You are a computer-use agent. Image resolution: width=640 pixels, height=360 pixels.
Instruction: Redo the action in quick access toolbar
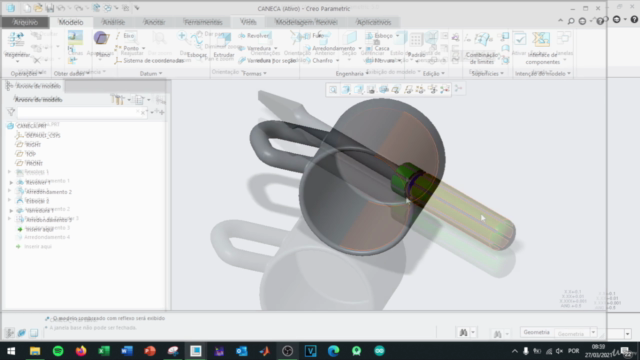pos(79,8)
